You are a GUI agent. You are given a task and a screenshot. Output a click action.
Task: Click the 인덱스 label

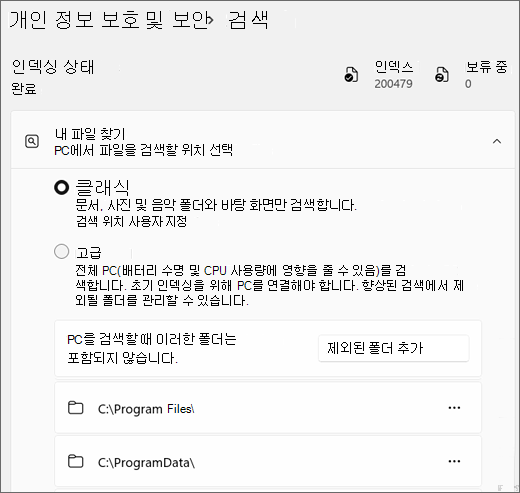tap(394, 67)
